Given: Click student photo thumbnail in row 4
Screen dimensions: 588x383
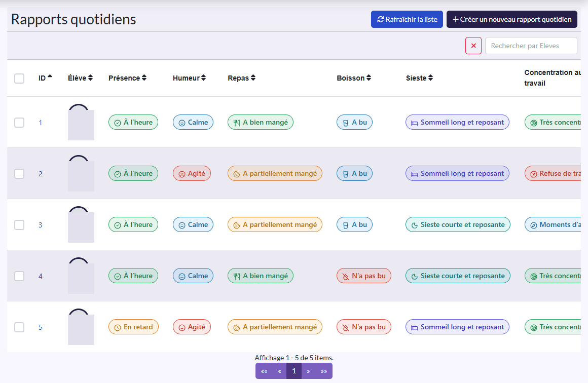Looking at the screenshot, I should [x=81, y=276].
